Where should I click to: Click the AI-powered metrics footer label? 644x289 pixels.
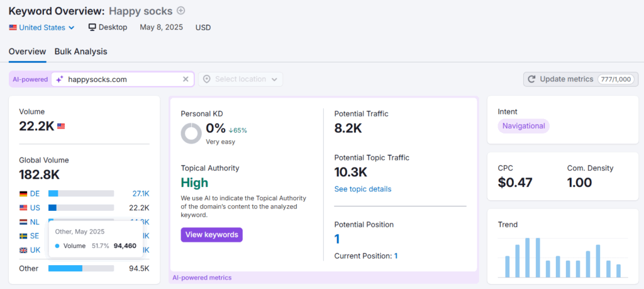coord(202,278)
